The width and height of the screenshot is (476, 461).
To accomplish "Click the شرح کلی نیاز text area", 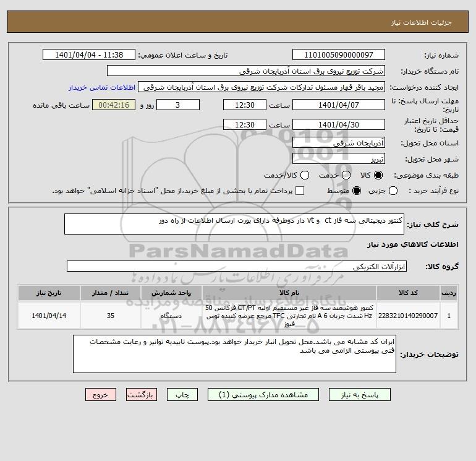I will coord(234,224).
